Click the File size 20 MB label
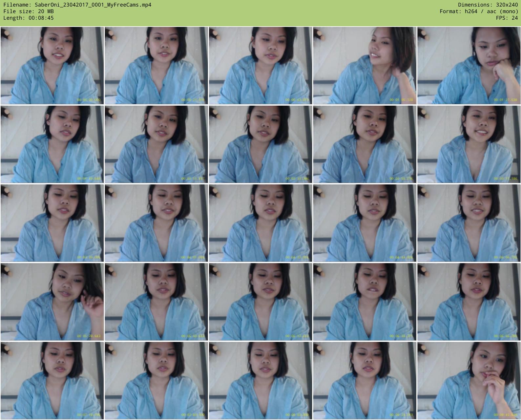 [x=29, y=11]
